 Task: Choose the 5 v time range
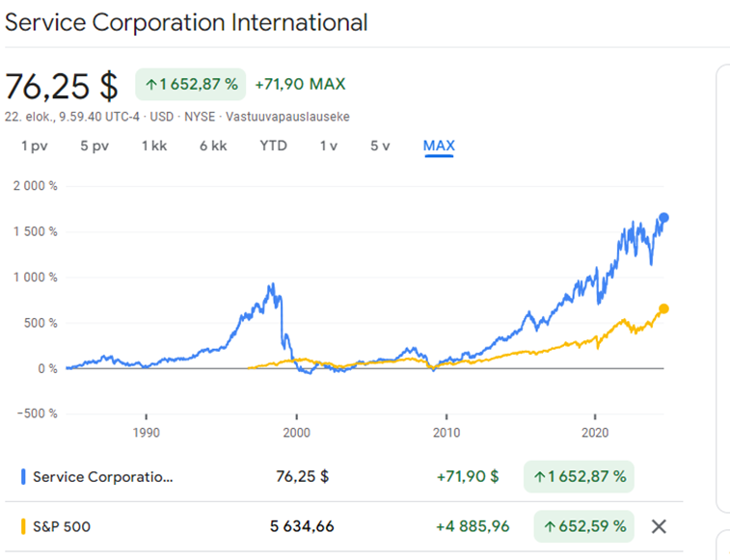(380, 146)
